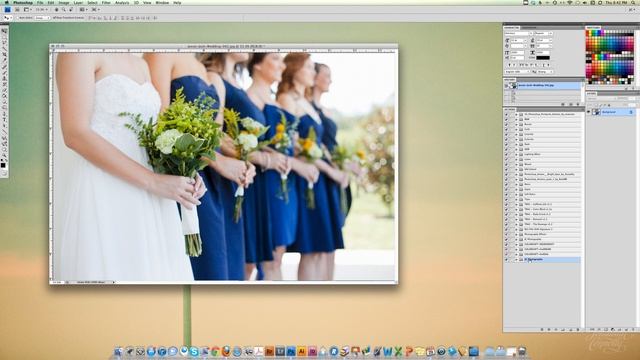
Task: Select the Lasso tool
Action: 4,42
